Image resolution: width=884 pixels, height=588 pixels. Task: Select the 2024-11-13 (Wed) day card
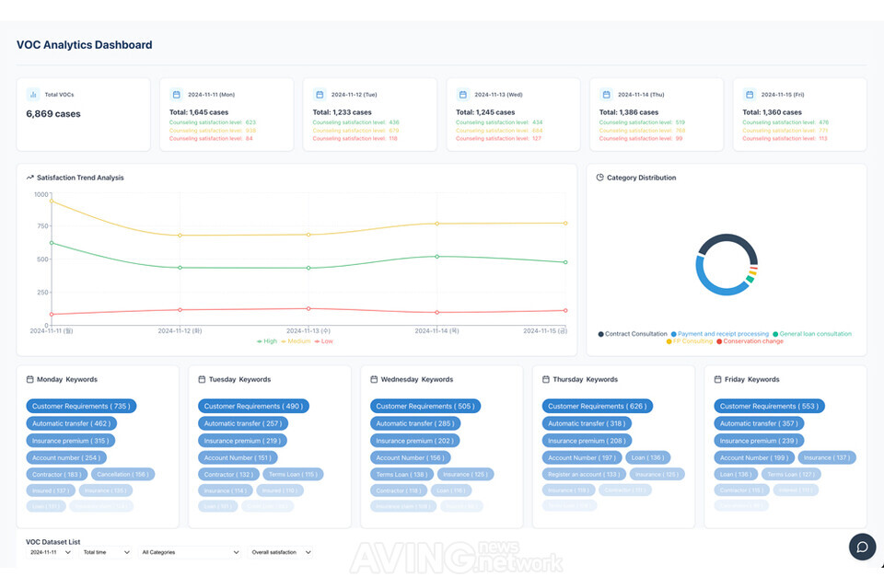pyautogui.click(x=513, y=114)
